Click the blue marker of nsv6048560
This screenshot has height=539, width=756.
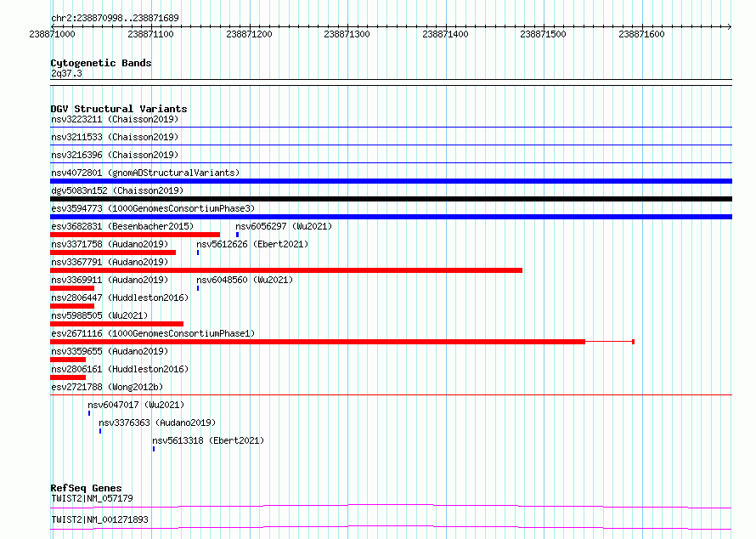pos(198,288)
